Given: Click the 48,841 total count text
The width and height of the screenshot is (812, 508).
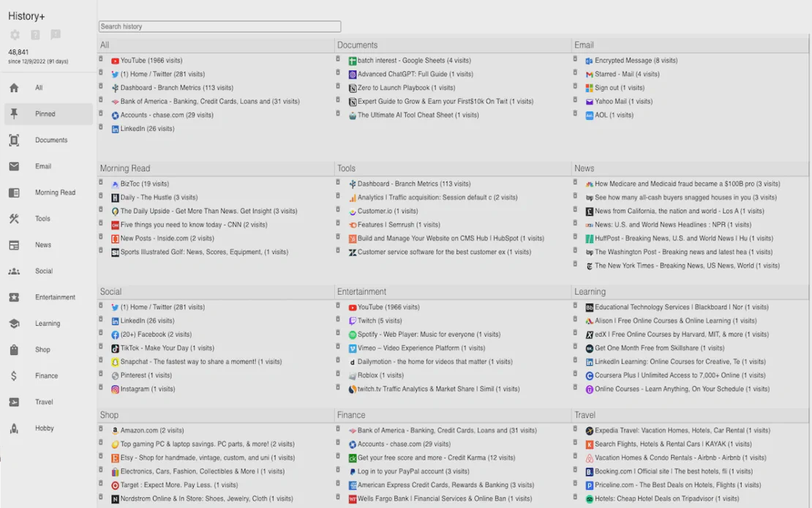Looking at the screenshot, I should 18,53.
